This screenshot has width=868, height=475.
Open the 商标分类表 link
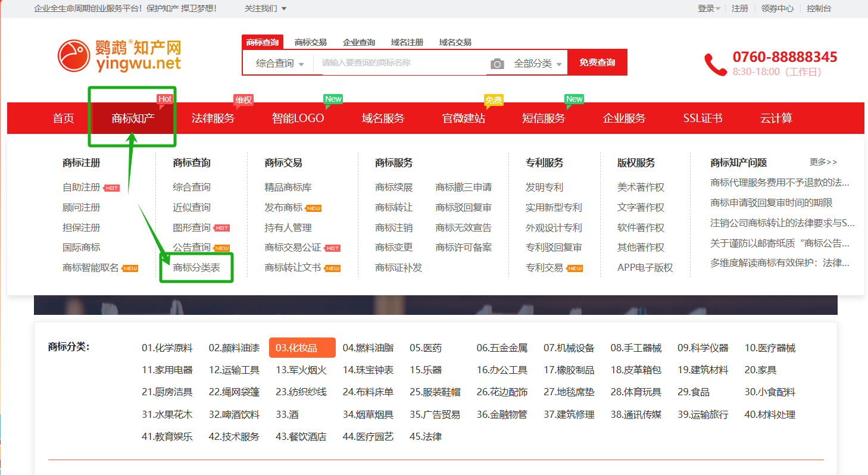[196, 268]
